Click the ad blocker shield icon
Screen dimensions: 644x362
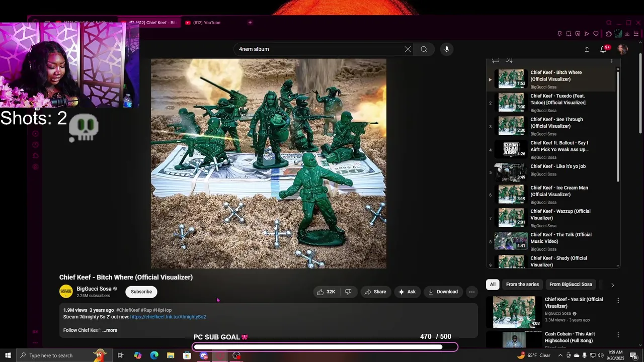[578, 34]
